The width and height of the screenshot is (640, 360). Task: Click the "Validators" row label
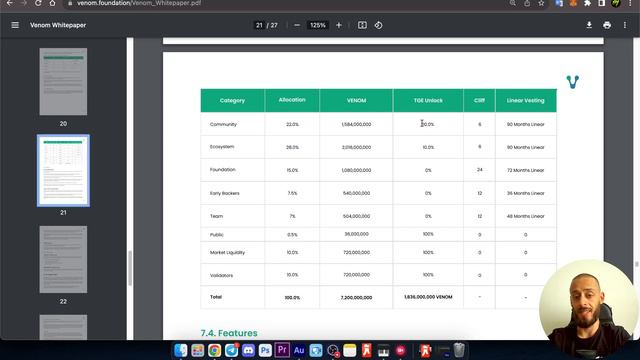221,275
